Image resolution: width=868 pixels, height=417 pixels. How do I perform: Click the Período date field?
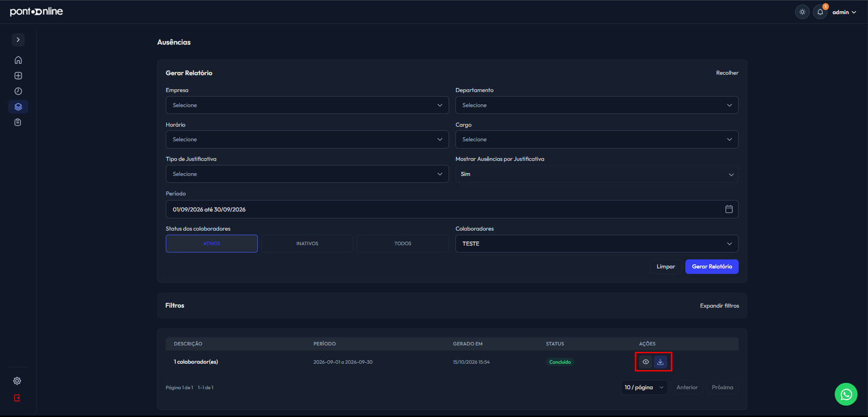click(x=452, y=210)
